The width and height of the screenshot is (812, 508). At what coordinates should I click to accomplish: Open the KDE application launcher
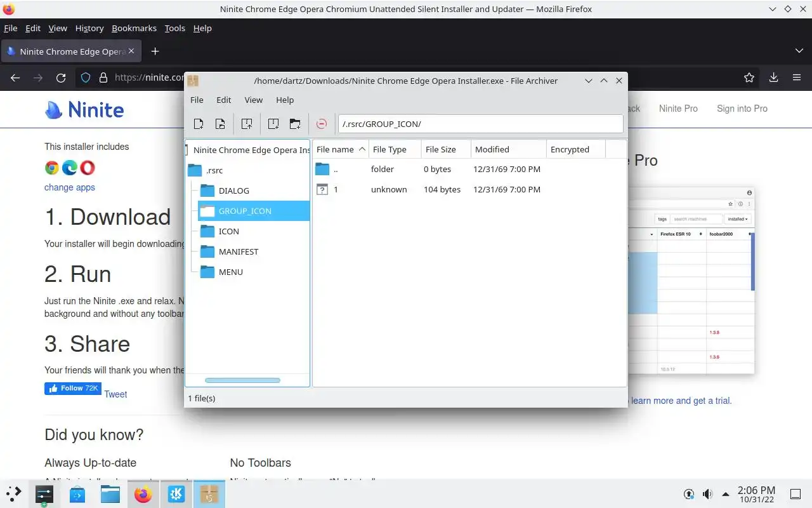13,493
